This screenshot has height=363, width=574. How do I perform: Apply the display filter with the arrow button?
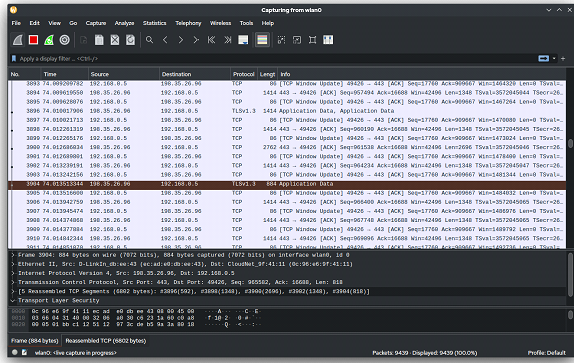pos(544,59)
